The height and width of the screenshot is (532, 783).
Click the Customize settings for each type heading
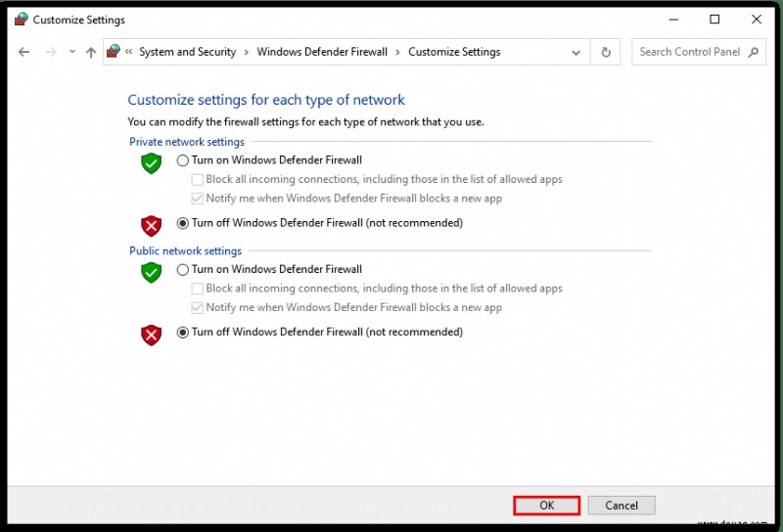pyautogui.click(x=266, y=100)
